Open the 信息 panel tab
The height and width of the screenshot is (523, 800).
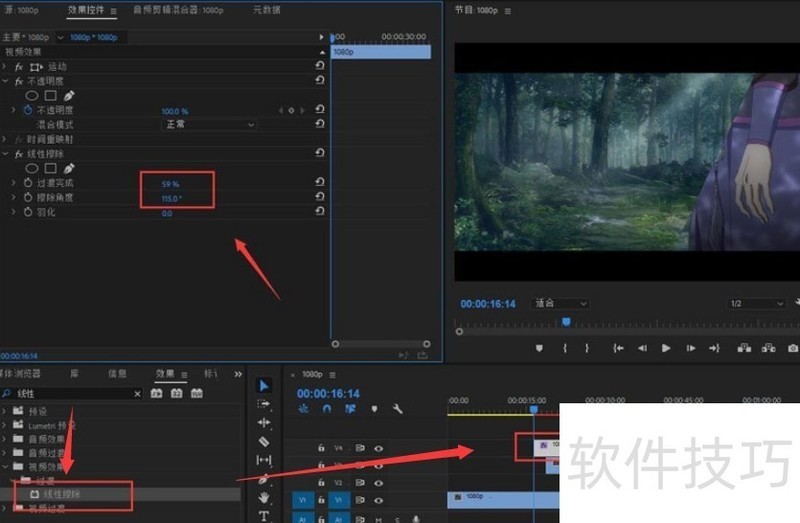117,373
